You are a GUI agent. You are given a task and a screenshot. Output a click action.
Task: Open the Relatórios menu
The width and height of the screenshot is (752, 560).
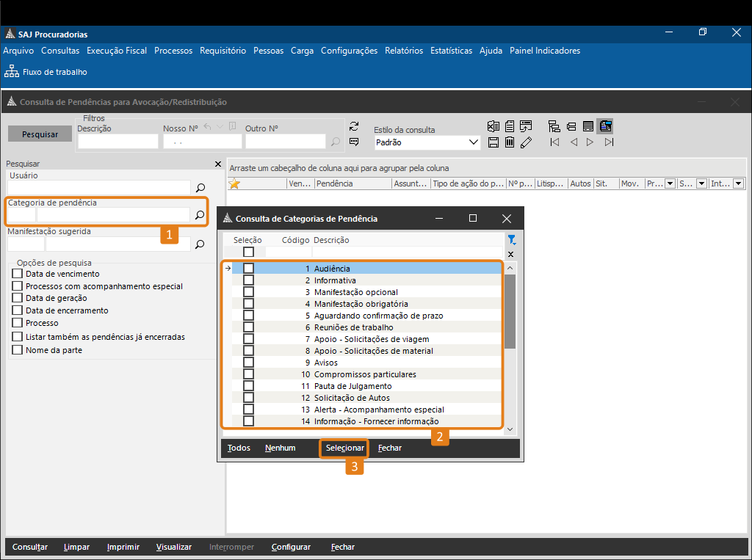coord(404,51)
